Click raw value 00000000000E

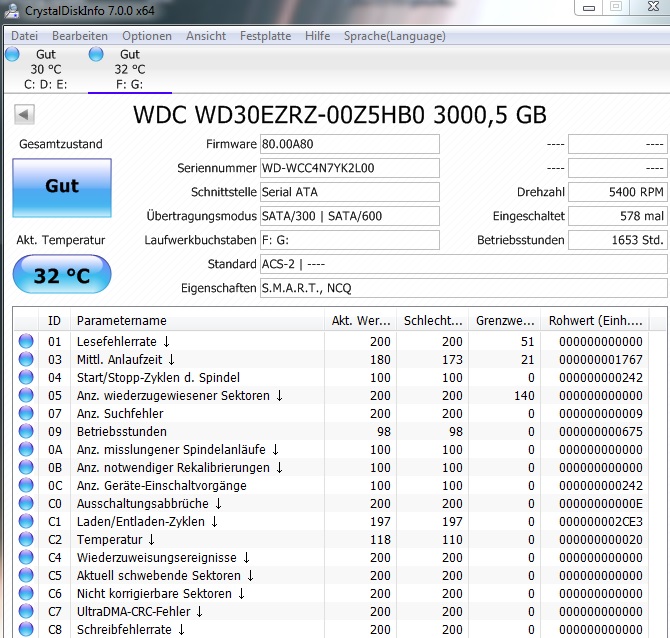point(601,503)
